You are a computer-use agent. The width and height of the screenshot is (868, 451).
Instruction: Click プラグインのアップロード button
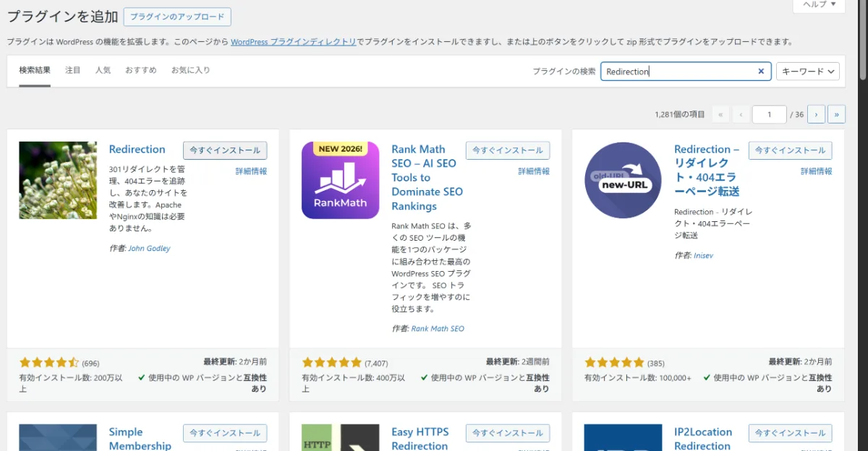pyautogui.click(x=177, y=17)
